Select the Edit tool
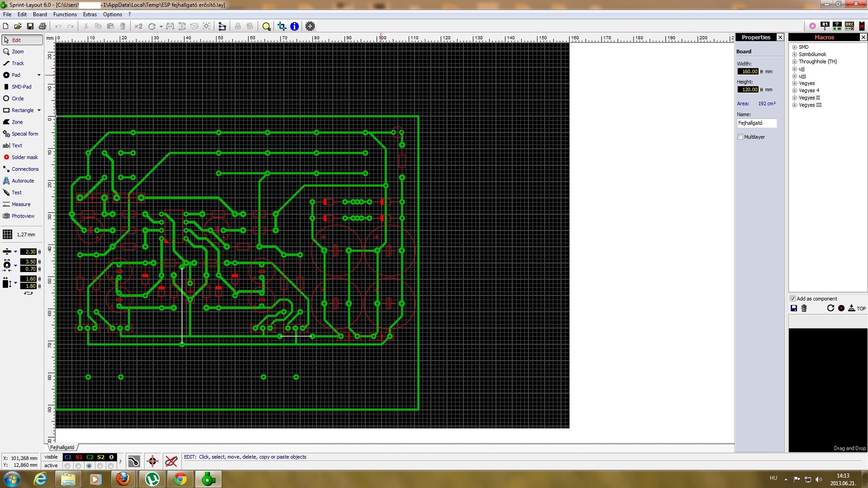868x488 pixels. pyautogui.click(x=22, y=40)
